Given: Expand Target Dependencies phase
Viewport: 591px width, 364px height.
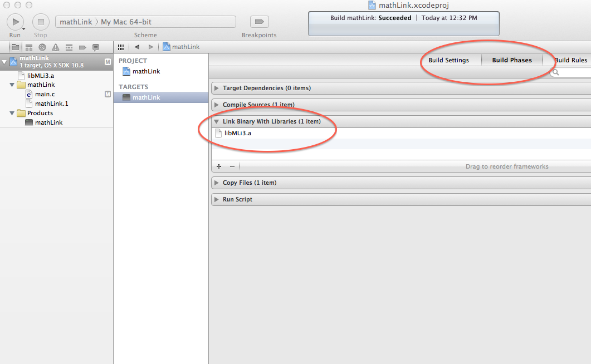Looking at the screenshot, I should click(216, 88).
